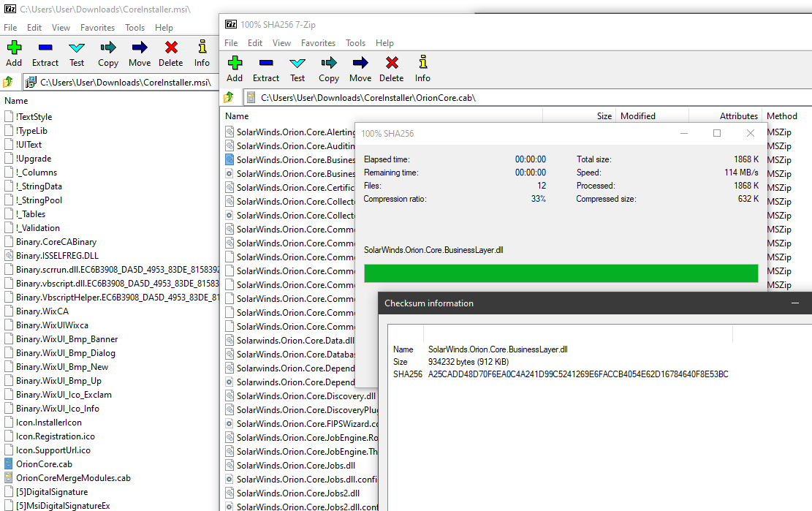Select SolarWinds.Orion.Core.Jobs2.dll file
This screenshot has width=812, height=511.
click(x=297, y=493)
